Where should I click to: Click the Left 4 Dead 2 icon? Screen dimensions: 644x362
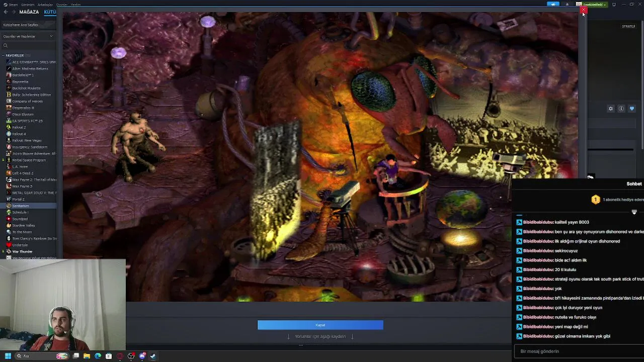pos(9,173)
